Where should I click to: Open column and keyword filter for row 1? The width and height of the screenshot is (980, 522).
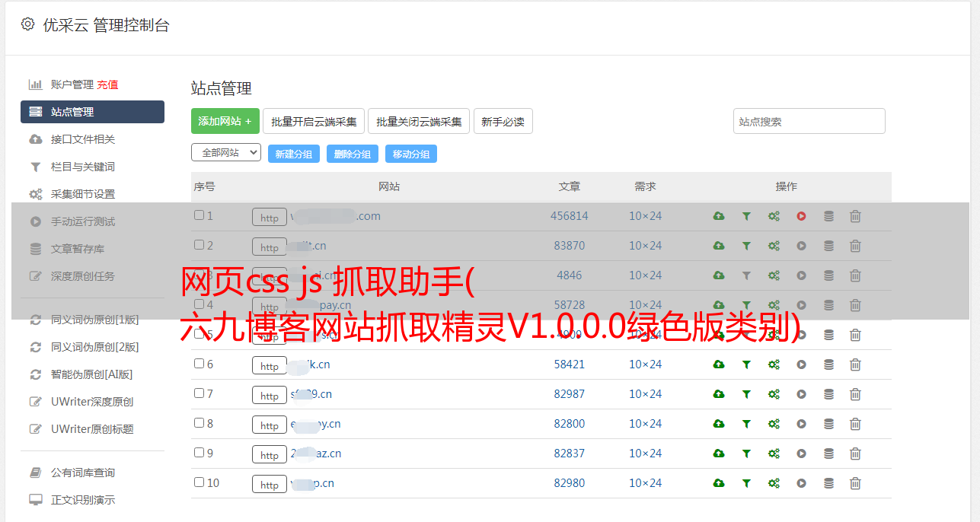point(746,216)
